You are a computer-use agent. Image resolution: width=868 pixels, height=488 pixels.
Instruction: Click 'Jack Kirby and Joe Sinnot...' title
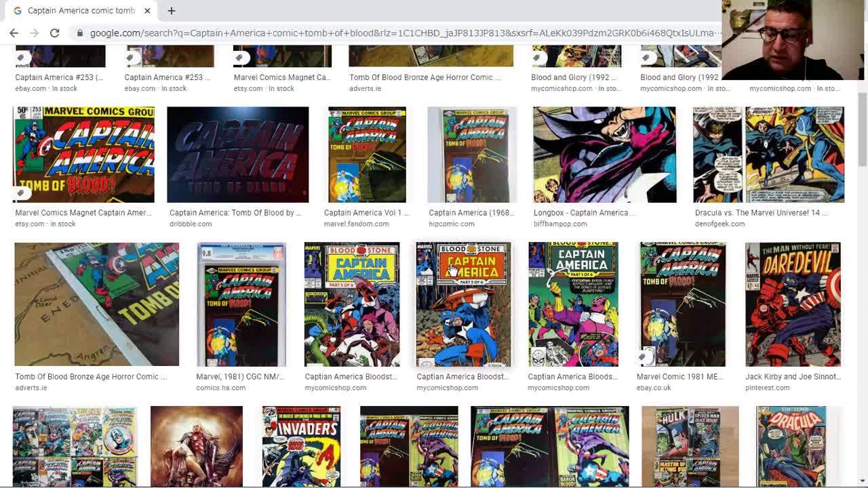click(793, 377)
